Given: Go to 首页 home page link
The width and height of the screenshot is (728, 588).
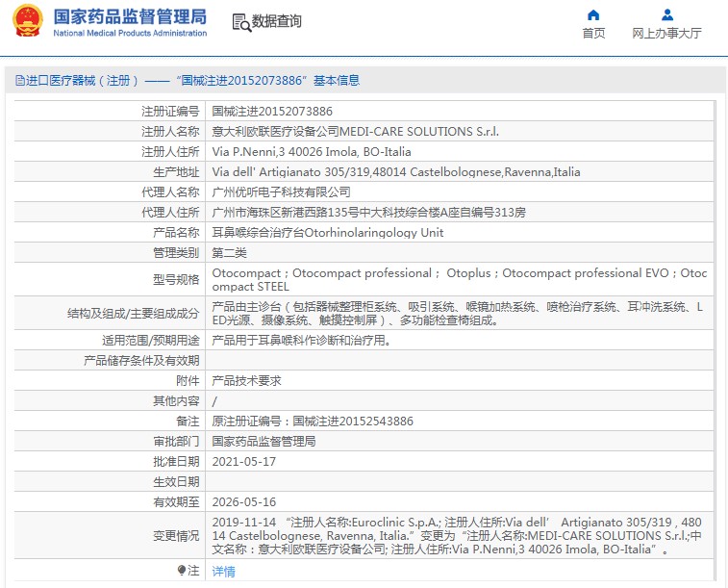Looking at the screenshot, I should [593, 33].
